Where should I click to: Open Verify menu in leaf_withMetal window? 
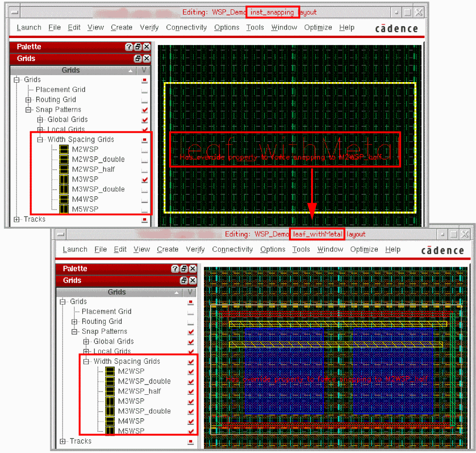(x=195, y=249)
